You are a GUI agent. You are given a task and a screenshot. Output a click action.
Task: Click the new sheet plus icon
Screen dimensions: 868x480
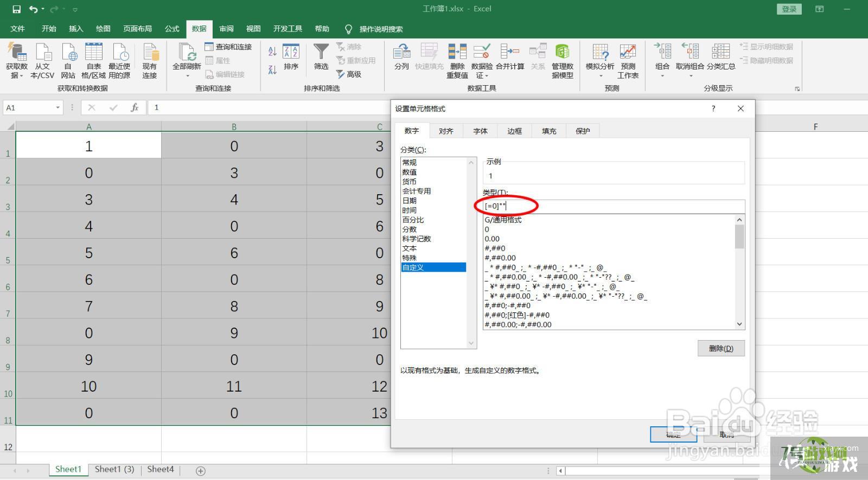point(201,471)
